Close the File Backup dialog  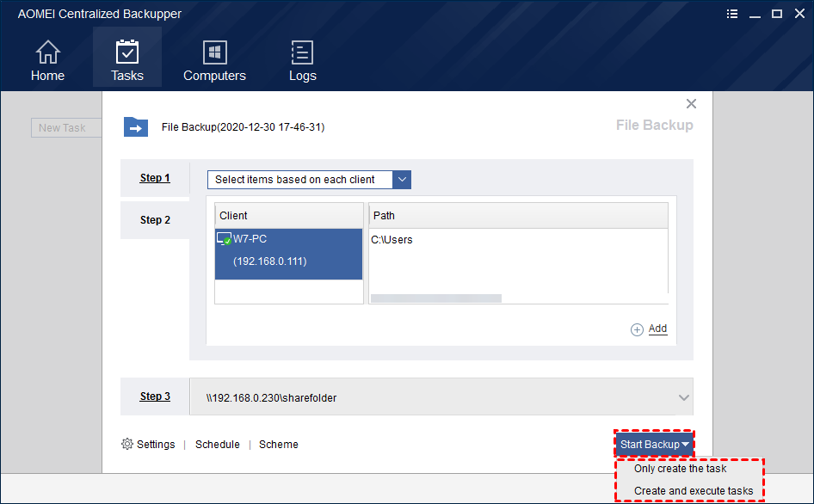coord(691,104)
